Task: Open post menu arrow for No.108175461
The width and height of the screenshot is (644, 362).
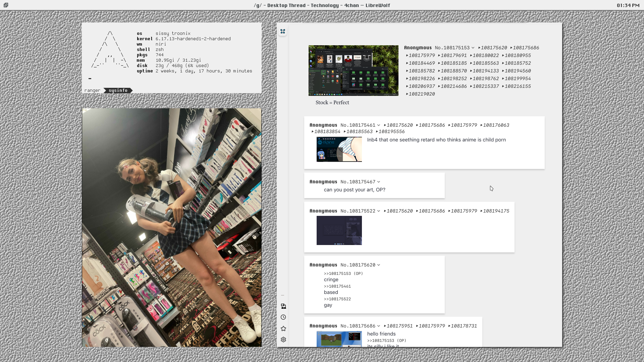Action: [x=379, y=125]
